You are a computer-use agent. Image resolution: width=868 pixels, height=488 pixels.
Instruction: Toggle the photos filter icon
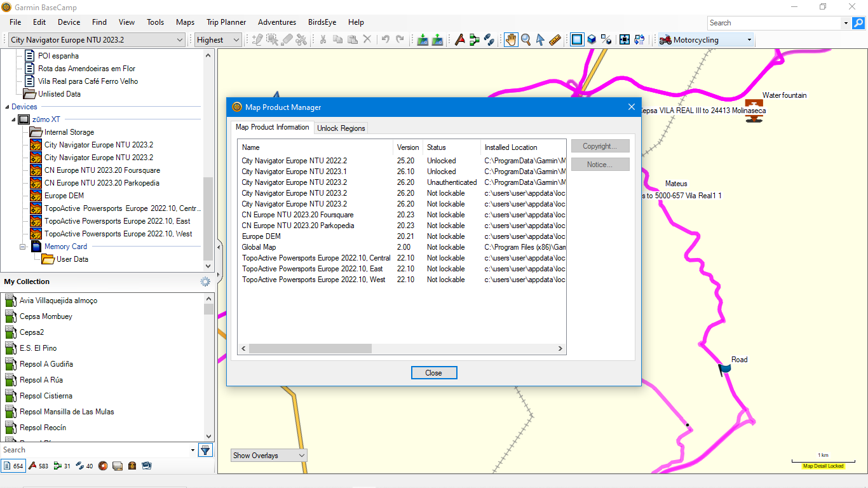147,466
